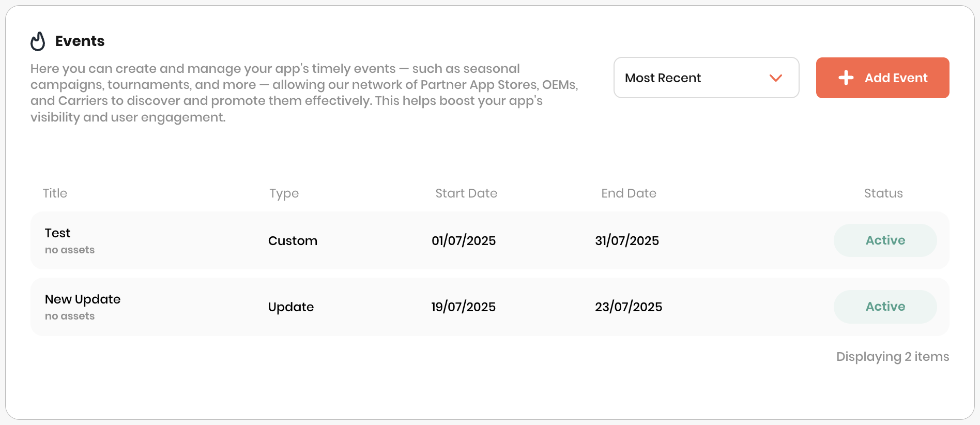This screenshot has width=980, height=425.
Task: Click the start date 01/07/2025
Action: pyautogui.click(x=464, y=241)
